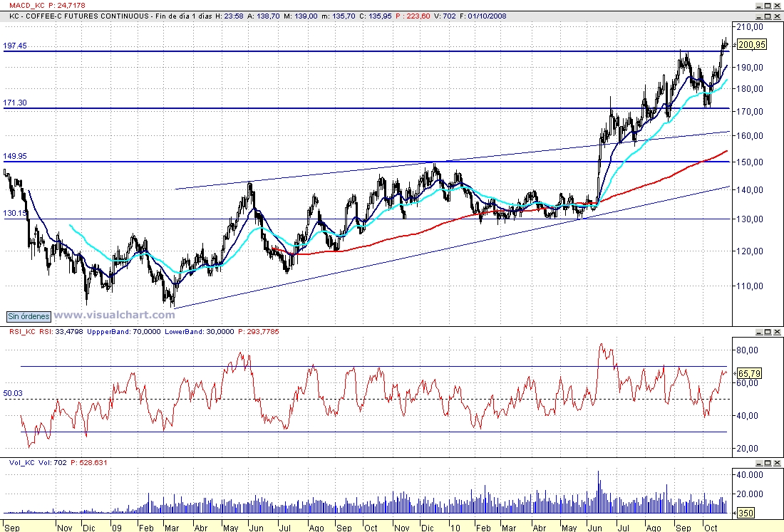Click the 160,00 price axis label
Screen dimensions: 784x532
751,136
